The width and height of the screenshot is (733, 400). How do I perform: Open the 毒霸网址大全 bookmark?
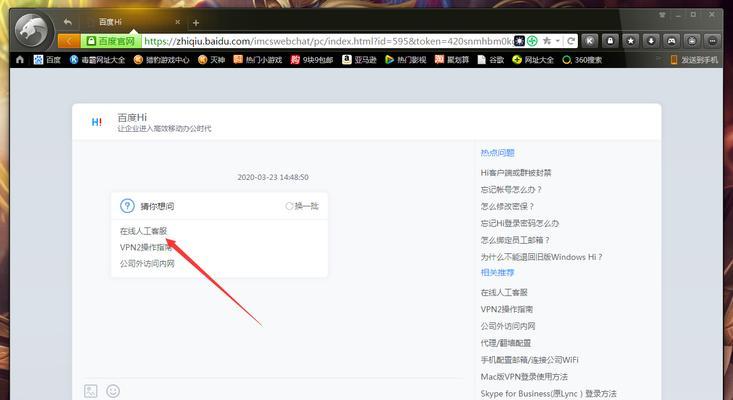[97, 60]
